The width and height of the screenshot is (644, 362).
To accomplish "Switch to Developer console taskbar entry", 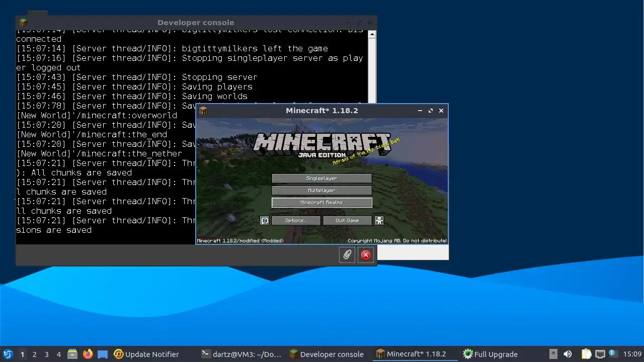I will 327,354.
